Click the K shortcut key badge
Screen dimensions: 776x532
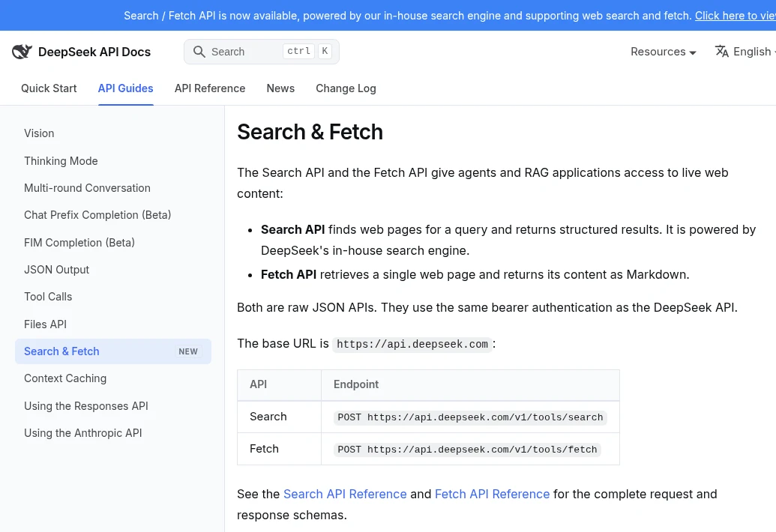coord(325,51)
